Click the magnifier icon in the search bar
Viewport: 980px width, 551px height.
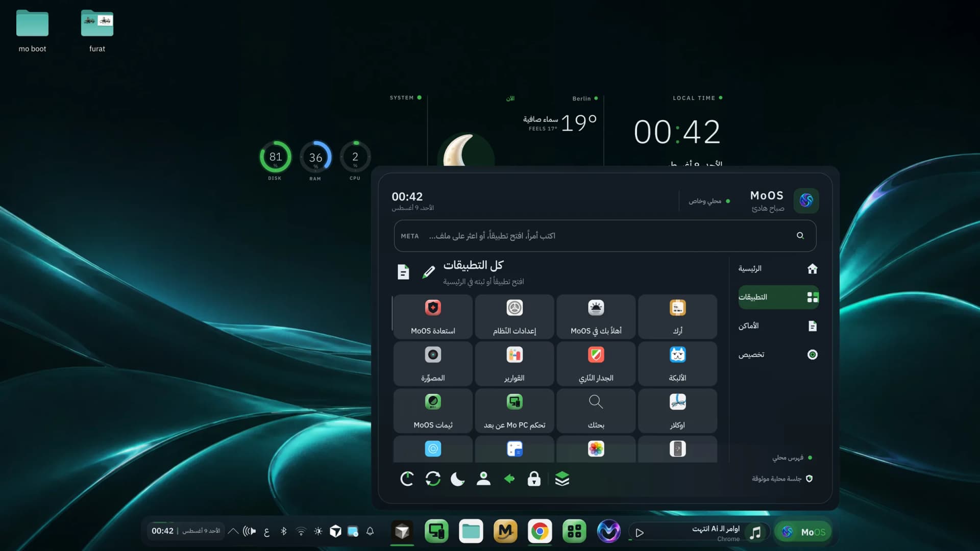point(800,236)
